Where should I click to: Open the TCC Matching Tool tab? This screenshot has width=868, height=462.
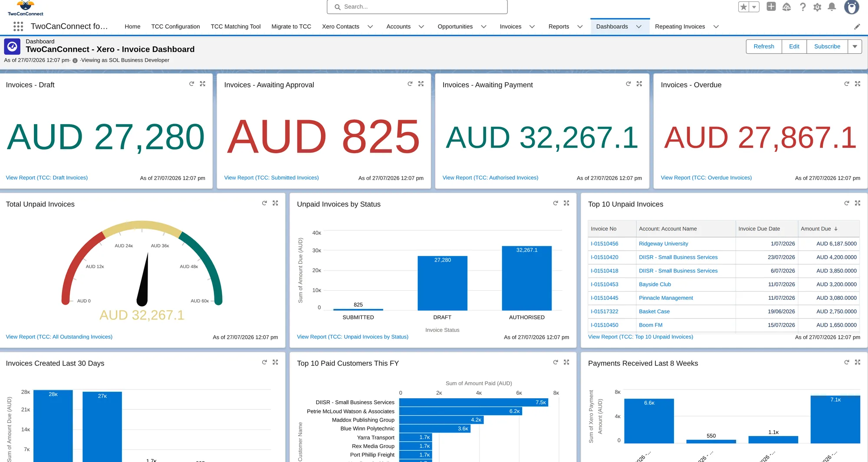coord(236,26)
